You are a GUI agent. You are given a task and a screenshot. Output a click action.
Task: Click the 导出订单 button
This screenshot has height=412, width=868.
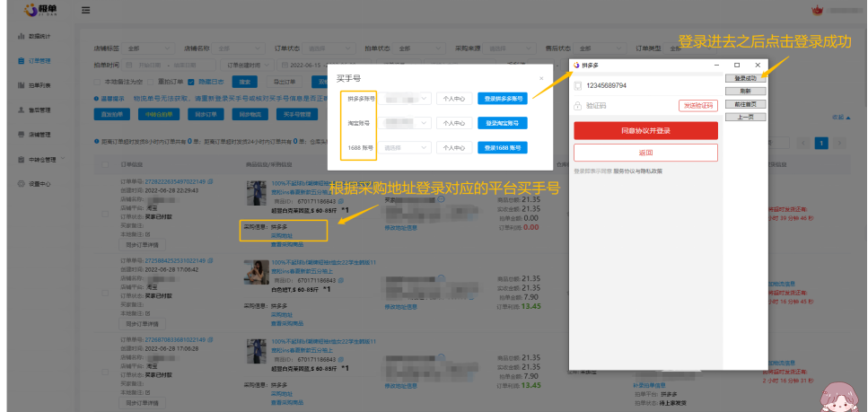click(x=285, y=82)
